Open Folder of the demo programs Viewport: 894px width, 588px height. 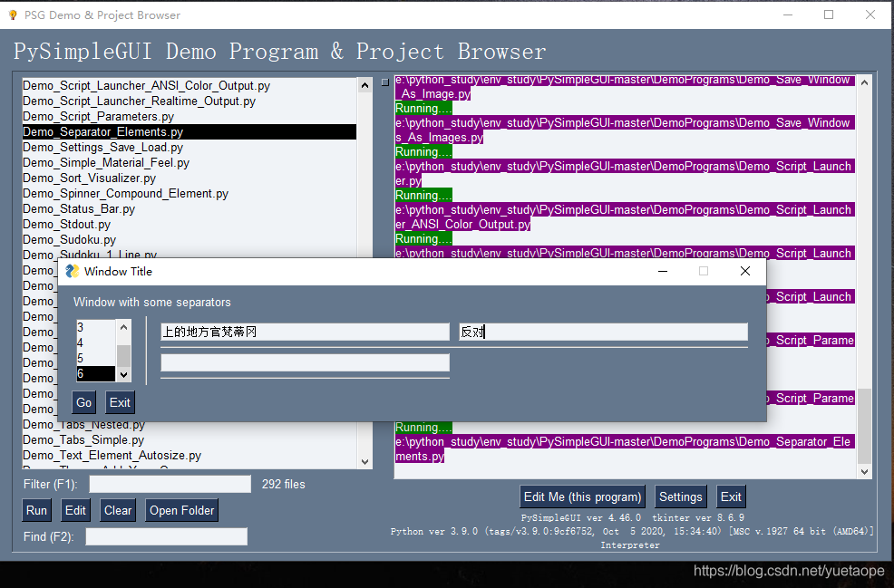coord(182,510)
